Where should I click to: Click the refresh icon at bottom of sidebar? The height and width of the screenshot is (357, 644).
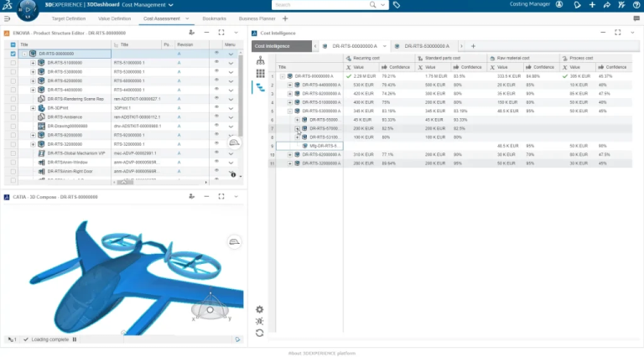[260, 333]
